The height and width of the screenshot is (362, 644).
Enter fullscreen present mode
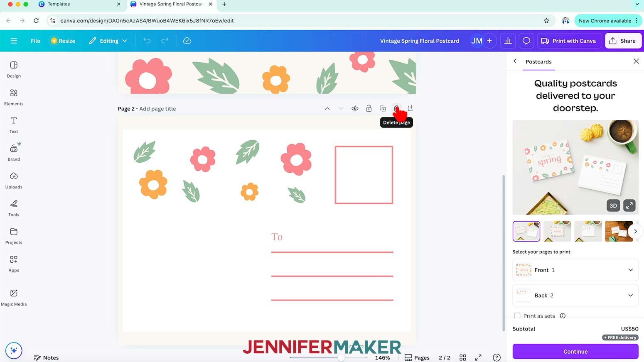point(478,357)
